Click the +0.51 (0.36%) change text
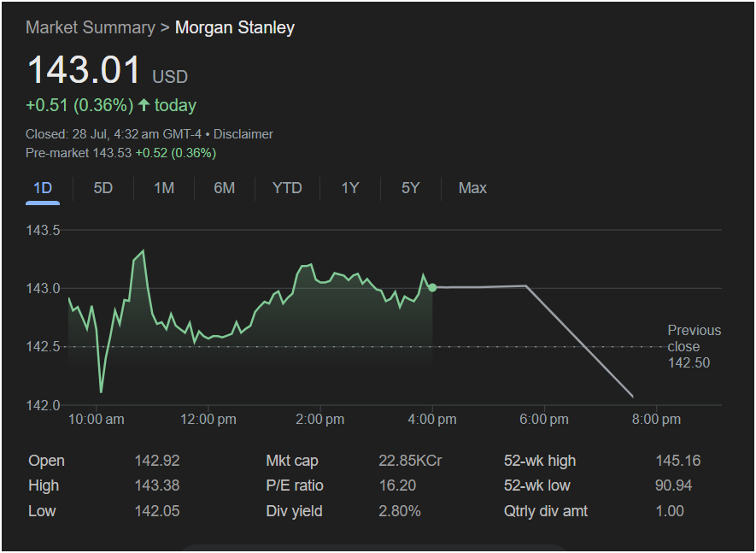Screen dimensions: 756x553 79,105
